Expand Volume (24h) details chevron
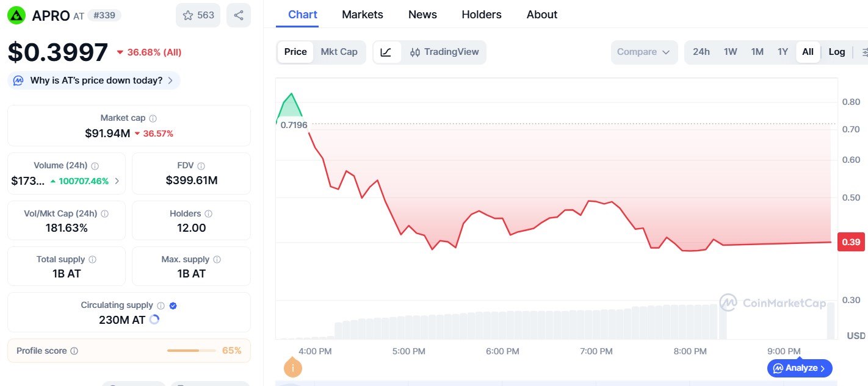868x386 pixels. click(x=117, y=181)
